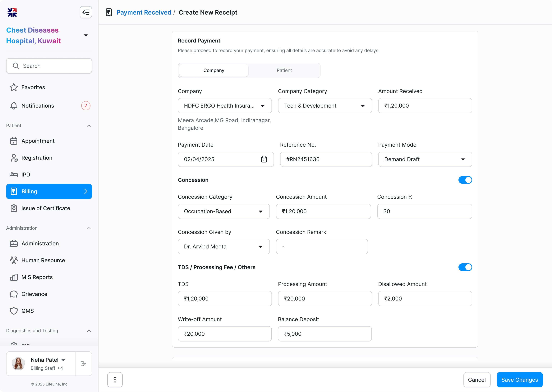Click the Favorites star item
Screen dimensions: 552x392
point(33,87)
